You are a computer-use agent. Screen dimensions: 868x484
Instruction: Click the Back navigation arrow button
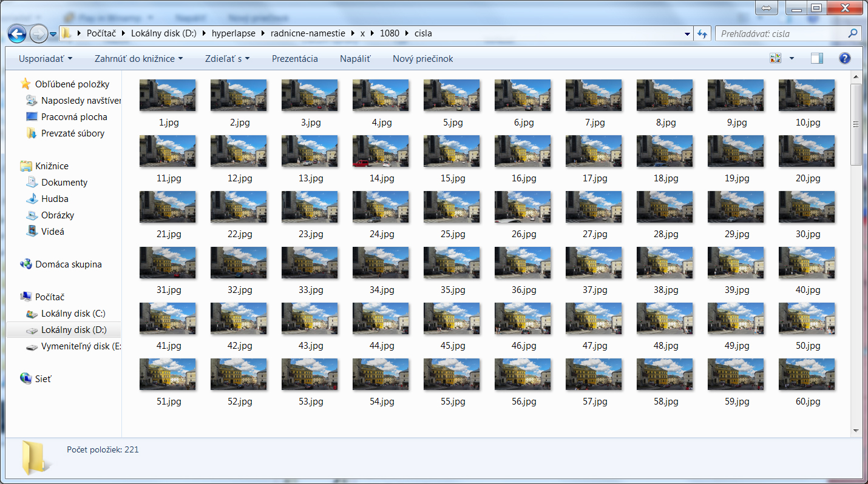[17, 33]
